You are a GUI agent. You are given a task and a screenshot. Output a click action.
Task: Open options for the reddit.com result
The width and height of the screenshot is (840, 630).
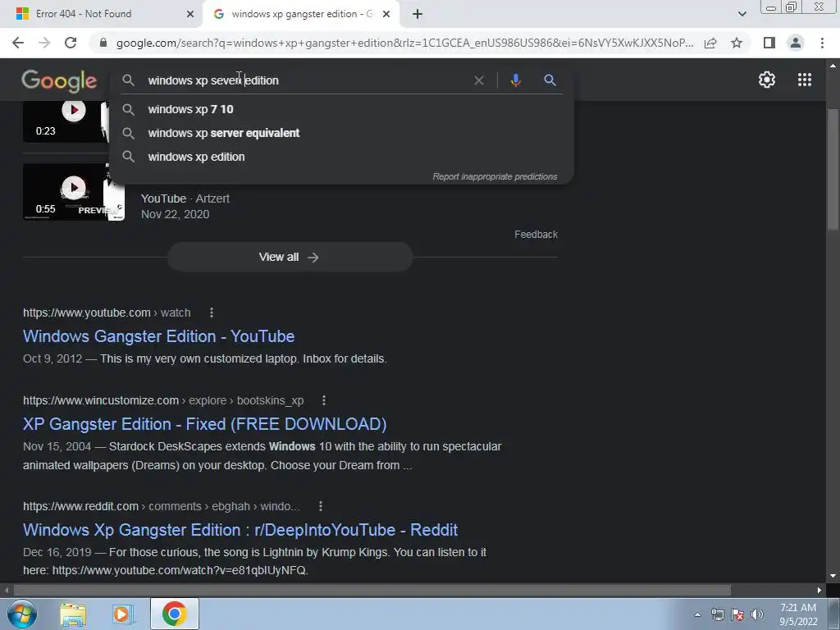pos(321,505)
